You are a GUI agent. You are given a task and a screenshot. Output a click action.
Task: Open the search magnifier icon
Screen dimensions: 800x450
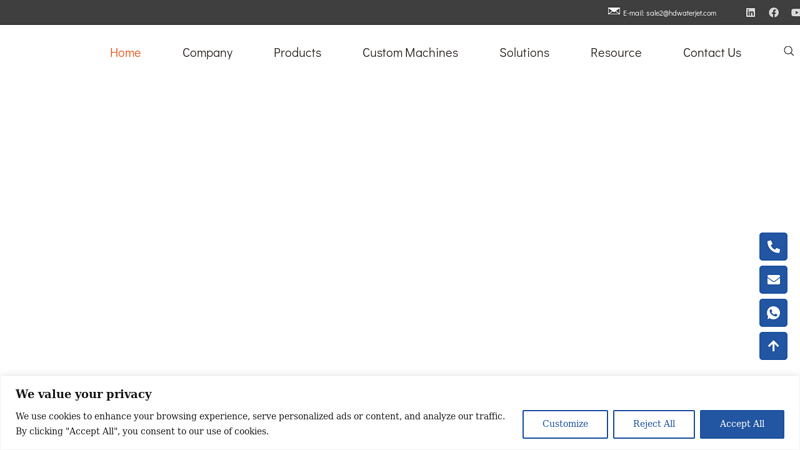[789, 51]
